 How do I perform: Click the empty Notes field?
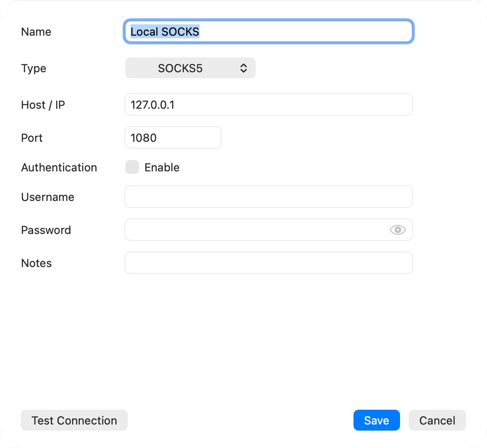point(269,263)
